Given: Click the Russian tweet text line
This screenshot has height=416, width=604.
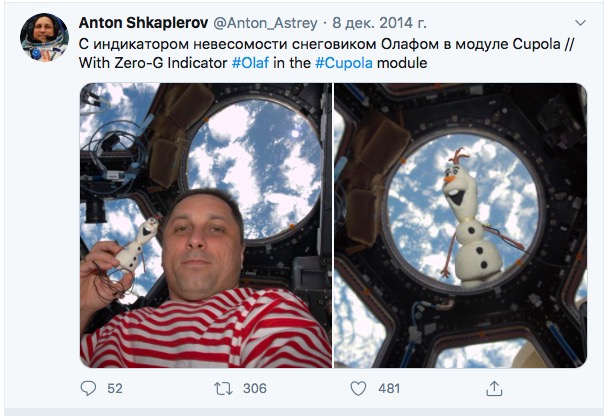Looking at the screenshot, I should (326, 44).
